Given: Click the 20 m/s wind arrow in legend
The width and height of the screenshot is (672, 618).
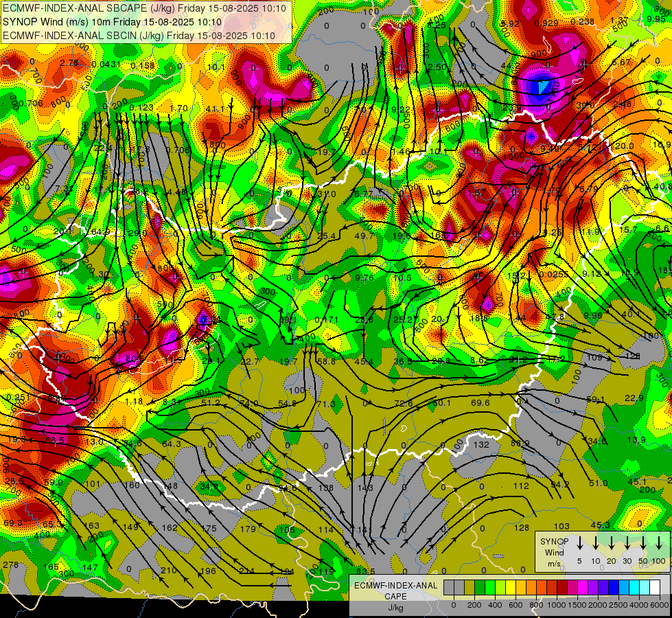Looking at the screenshot, I should (x=611, y=543).
